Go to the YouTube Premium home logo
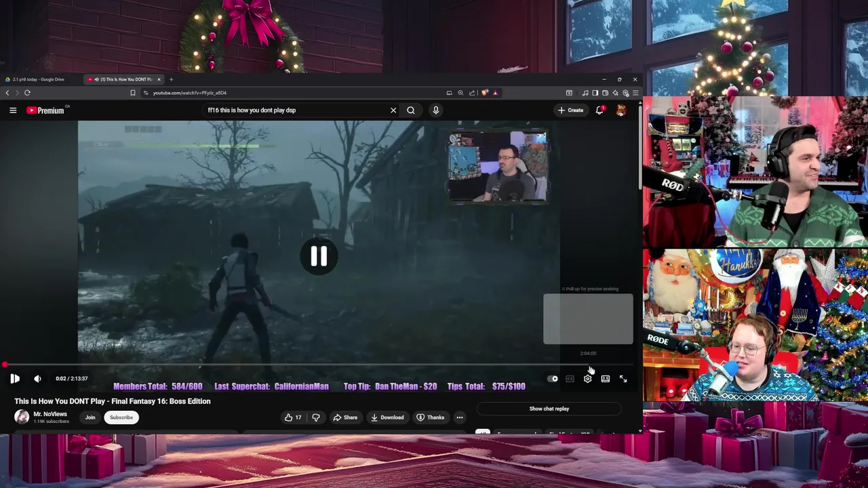 tap(46, 110)
